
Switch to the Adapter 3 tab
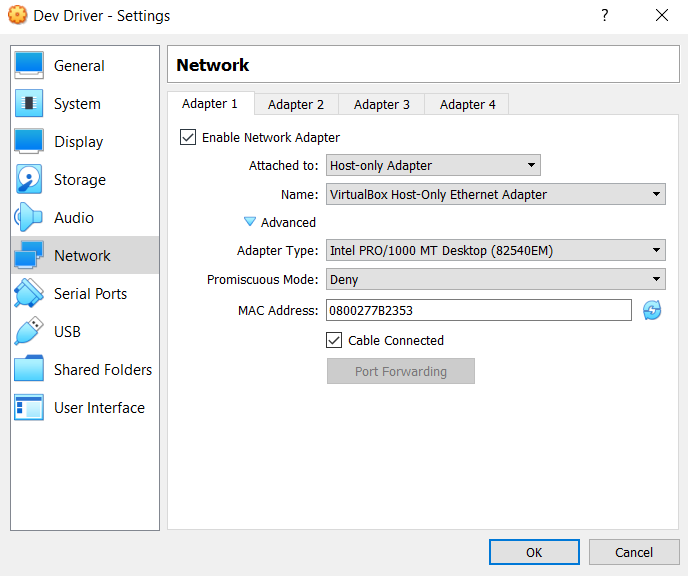pyautogui.click(x=382, y=104)
